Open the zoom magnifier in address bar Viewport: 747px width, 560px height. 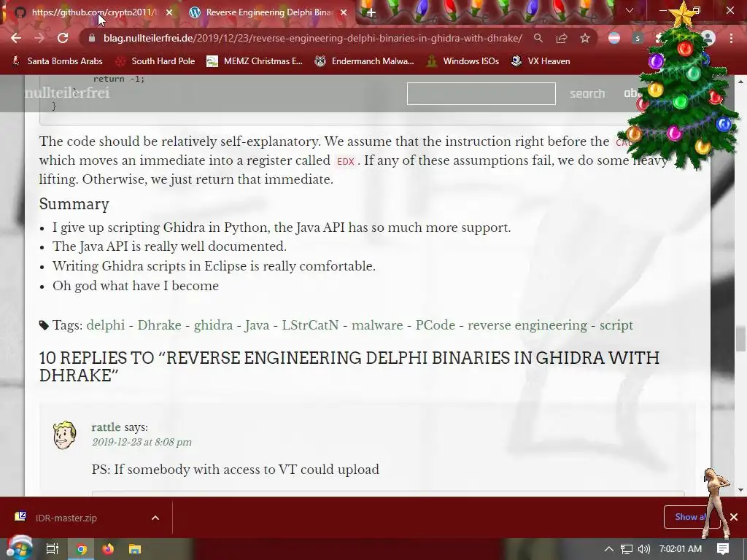pyautogui.click(x=538, y=38)
